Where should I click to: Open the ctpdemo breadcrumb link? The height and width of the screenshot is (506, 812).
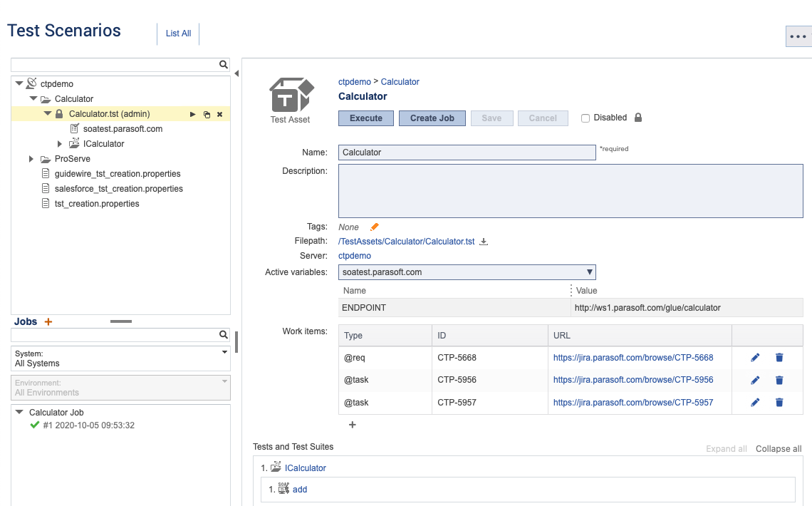tap(354, 82)
